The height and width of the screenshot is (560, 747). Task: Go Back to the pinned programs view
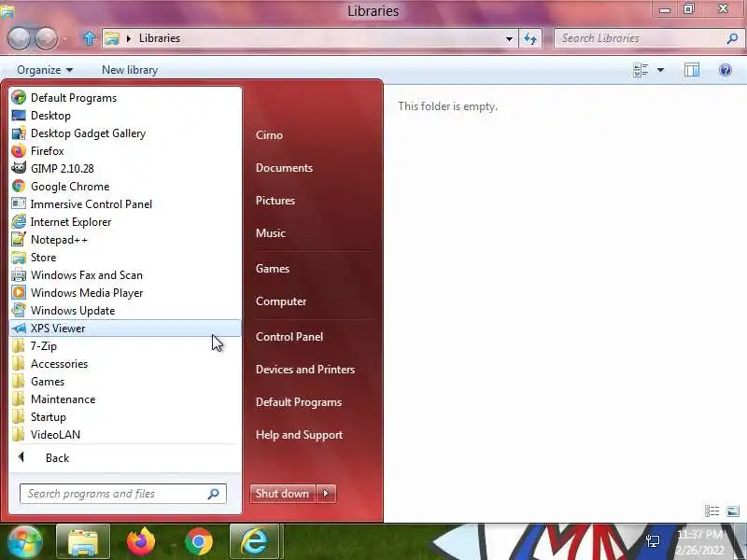[x=125, y=457]
